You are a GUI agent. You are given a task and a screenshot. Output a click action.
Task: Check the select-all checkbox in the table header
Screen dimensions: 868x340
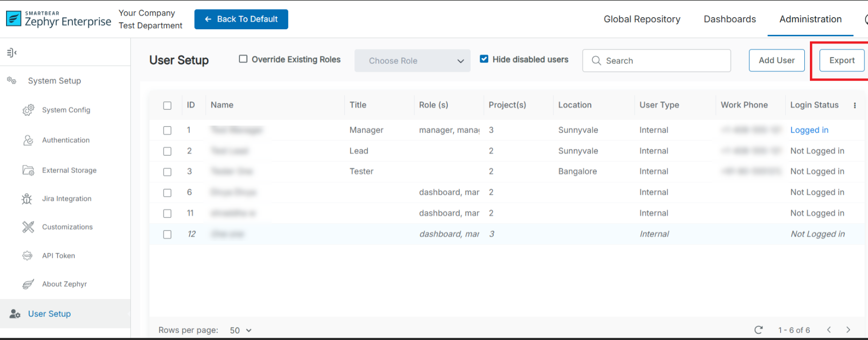pos(167,105)
